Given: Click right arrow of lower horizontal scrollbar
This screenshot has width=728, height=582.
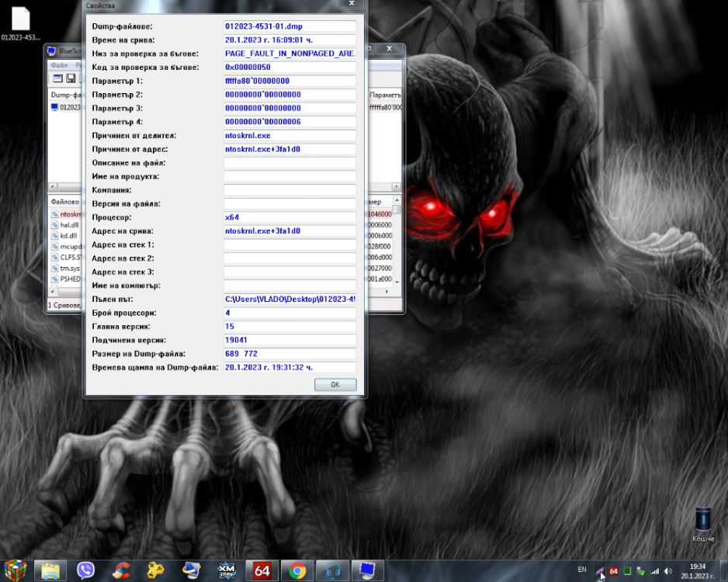Looking at the screenshot, I should 387,292.
